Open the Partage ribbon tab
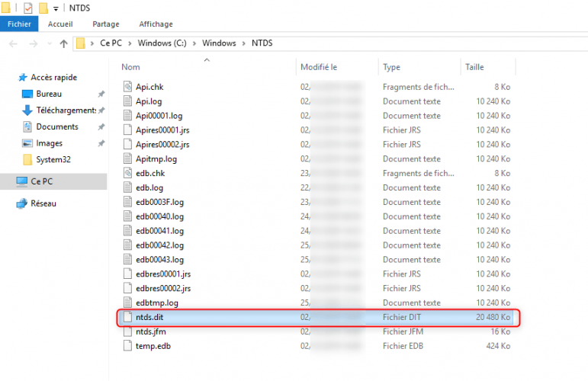Viewport: 588px width, 381px height. (106, 24)
